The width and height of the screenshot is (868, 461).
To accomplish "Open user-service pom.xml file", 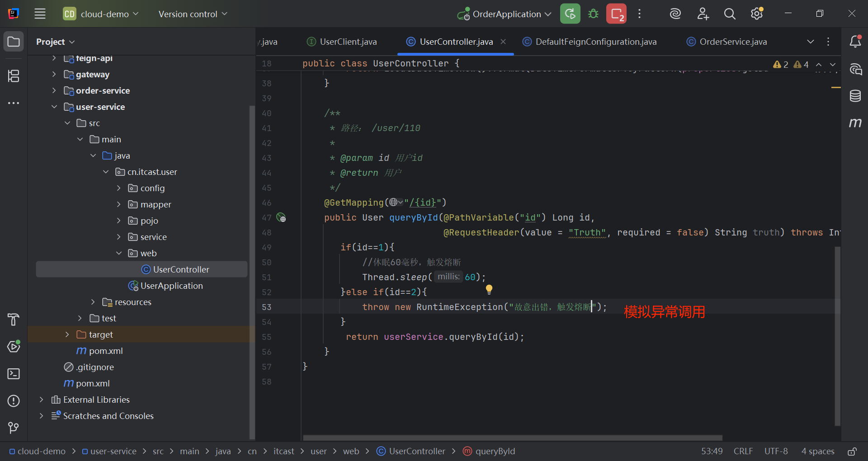I will point(106,351).
